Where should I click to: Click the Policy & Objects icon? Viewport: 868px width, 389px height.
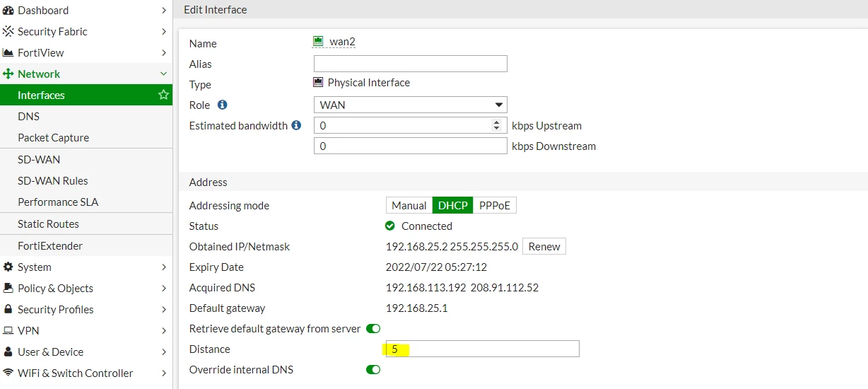8,289
